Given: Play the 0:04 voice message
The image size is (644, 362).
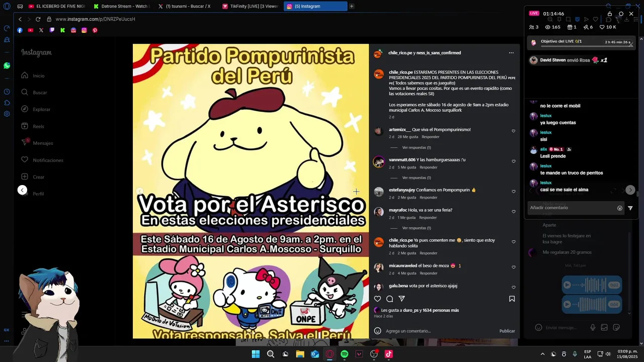Looking at the screenshot, I should tap(568, 304).
